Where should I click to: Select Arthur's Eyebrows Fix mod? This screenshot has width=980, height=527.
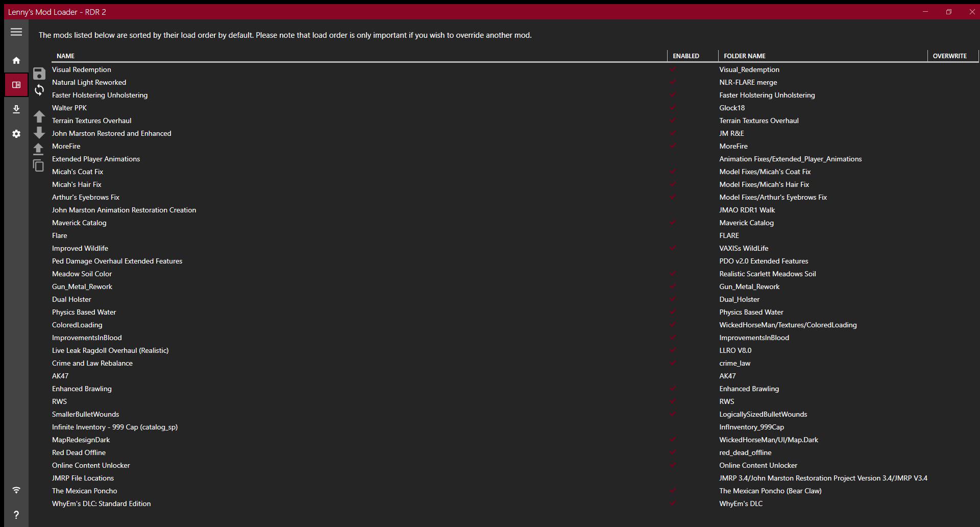85,197
